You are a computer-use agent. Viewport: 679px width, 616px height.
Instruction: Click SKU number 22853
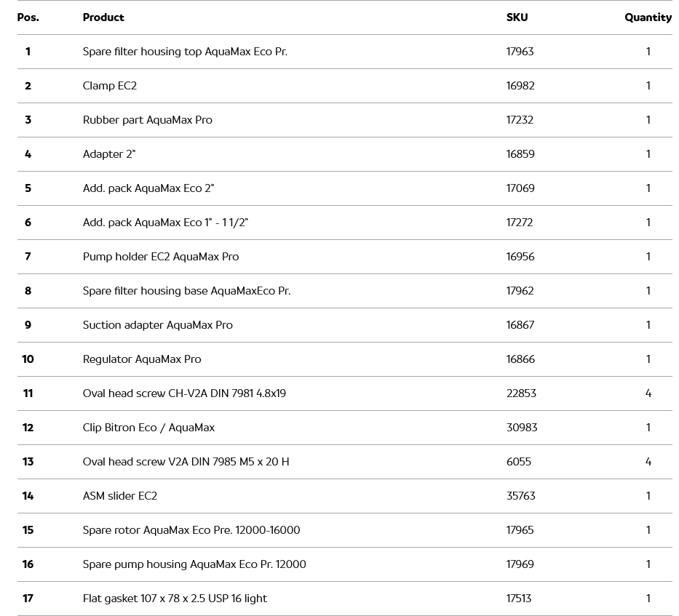(x=521, y=393)
